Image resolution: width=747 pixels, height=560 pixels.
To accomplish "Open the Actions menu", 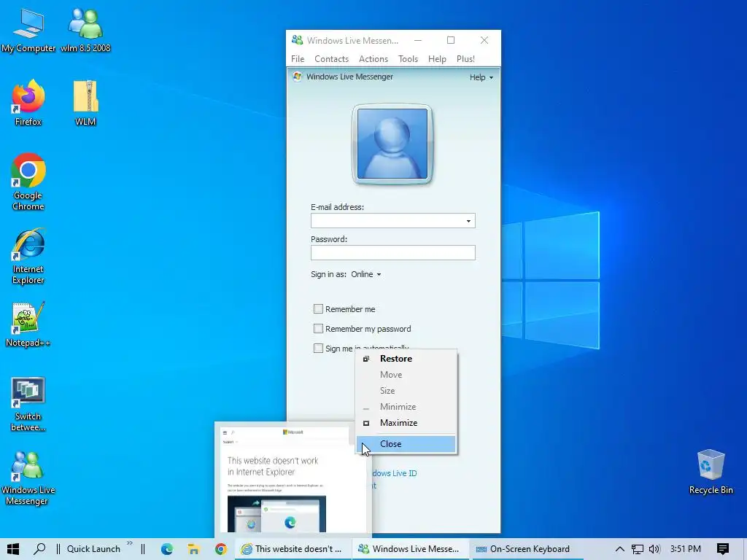I will (373, 59).
